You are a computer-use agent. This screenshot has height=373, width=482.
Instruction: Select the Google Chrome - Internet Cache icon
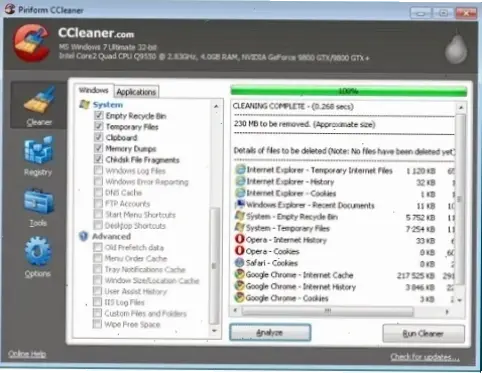point(239,274)
